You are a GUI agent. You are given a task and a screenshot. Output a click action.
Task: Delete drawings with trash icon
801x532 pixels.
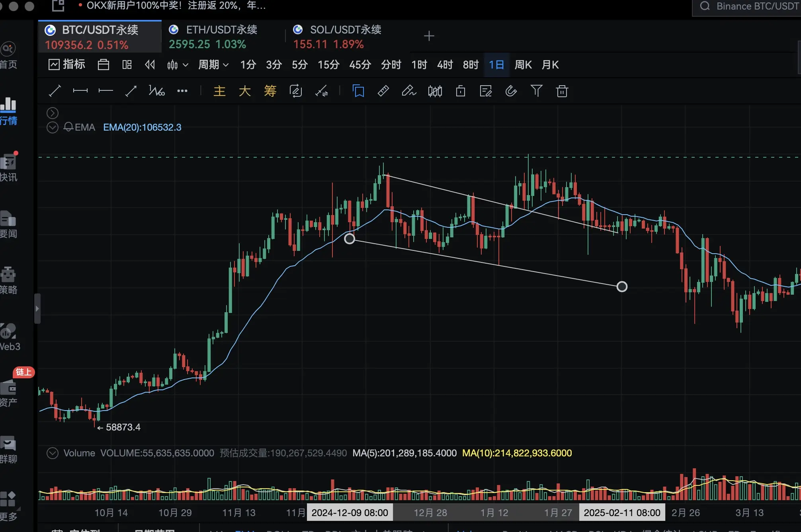coord(562,91)
